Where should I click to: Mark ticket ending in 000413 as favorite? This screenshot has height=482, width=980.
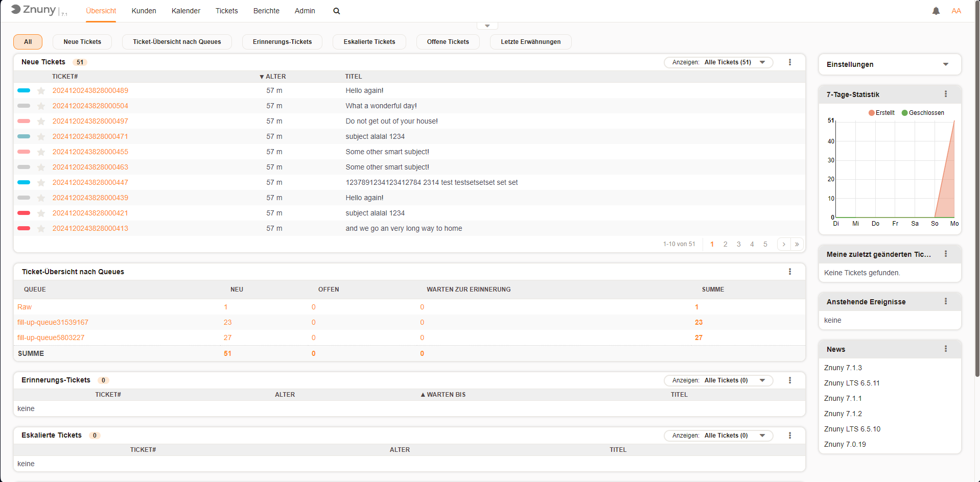tap(41, 229)
